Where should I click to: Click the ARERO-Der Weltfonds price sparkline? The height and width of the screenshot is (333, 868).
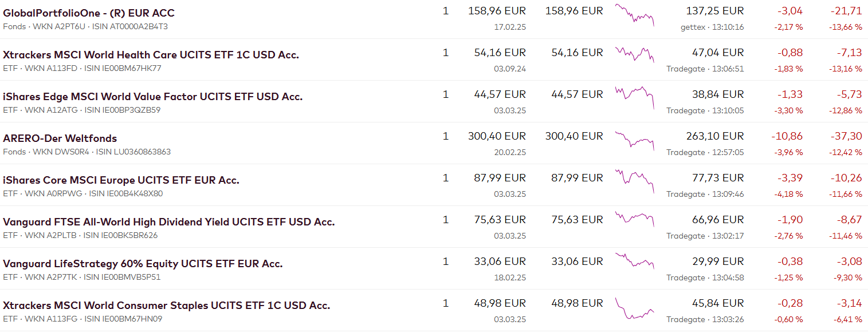point(634,140)
